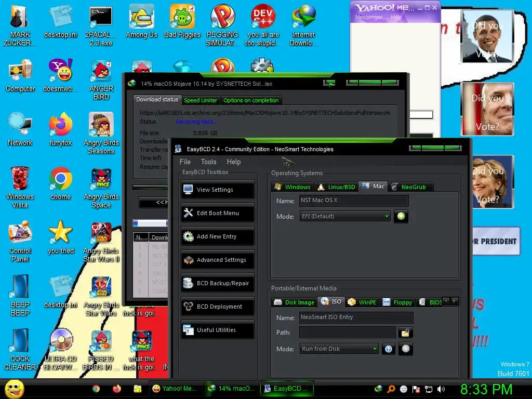Switch to WinPE media tab
Screen dimensions: 532x399
[x=362, y=302]
